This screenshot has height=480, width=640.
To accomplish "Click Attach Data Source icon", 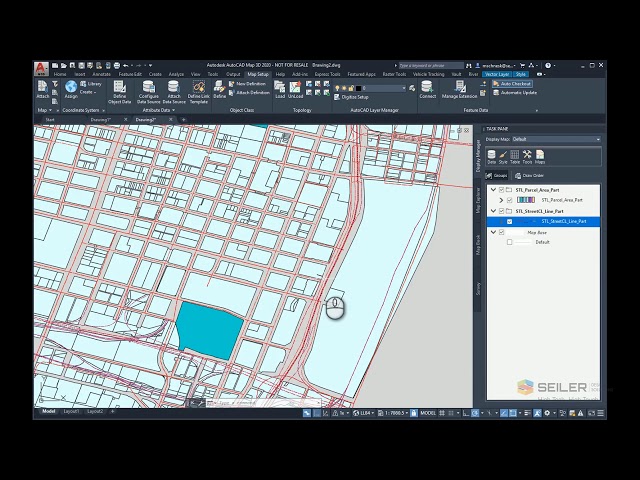I will [x=174, y=92].
